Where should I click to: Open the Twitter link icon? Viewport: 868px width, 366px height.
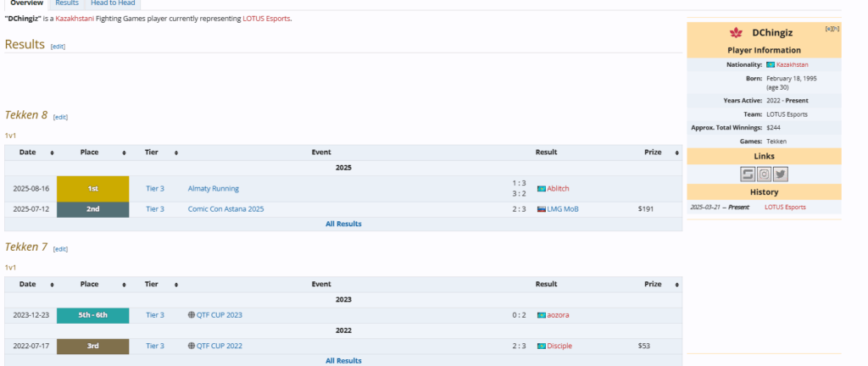(x=780, y=174)
